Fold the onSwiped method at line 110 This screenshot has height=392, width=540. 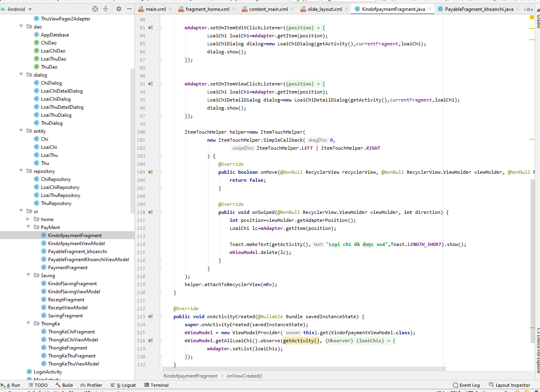click(160, 212)
